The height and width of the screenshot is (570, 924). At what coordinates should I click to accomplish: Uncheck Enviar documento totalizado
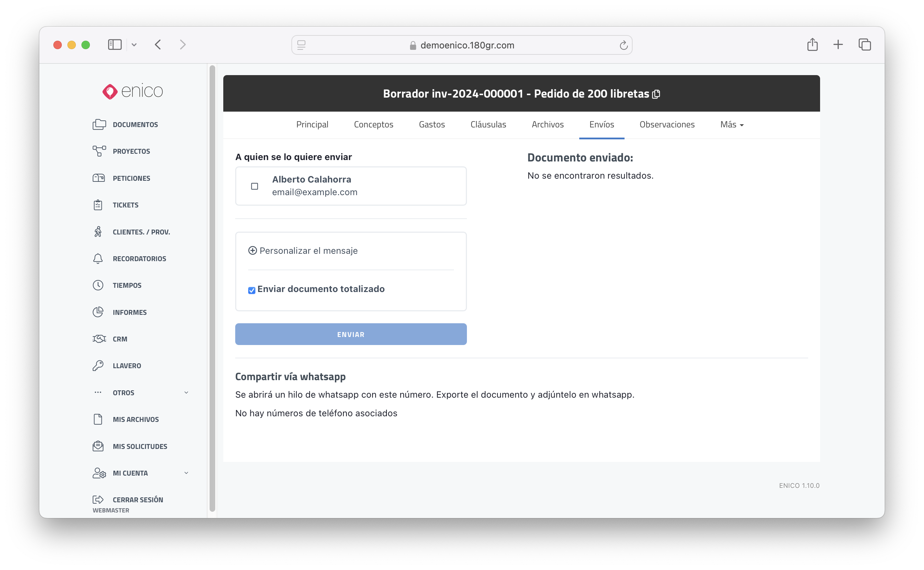pos(252,290)
